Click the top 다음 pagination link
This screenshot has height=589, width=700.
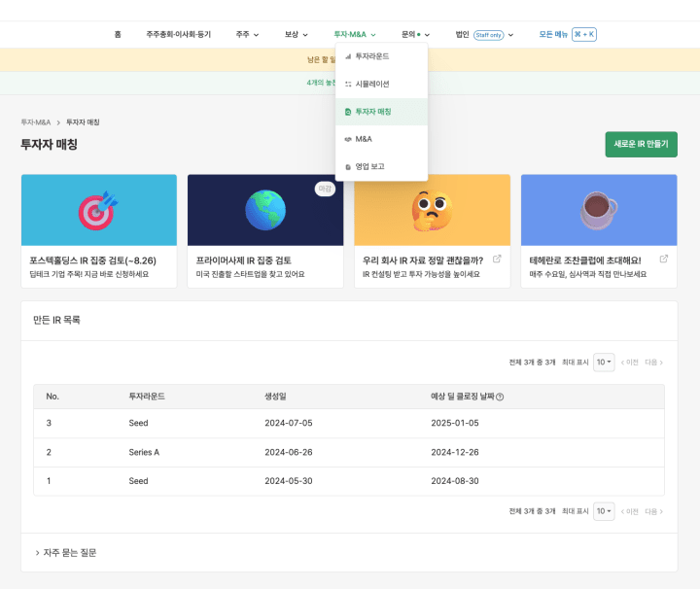coord(653,363)
